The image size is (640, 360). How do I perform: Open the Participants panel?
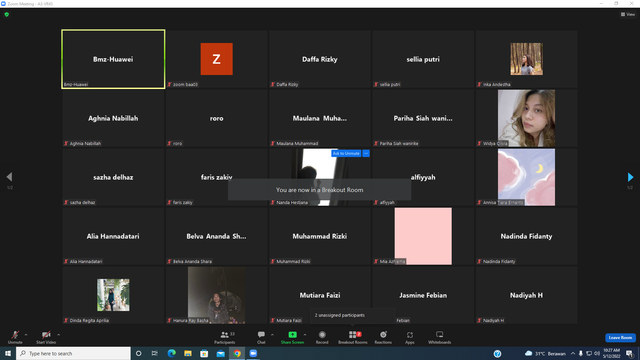click(224, 337)
